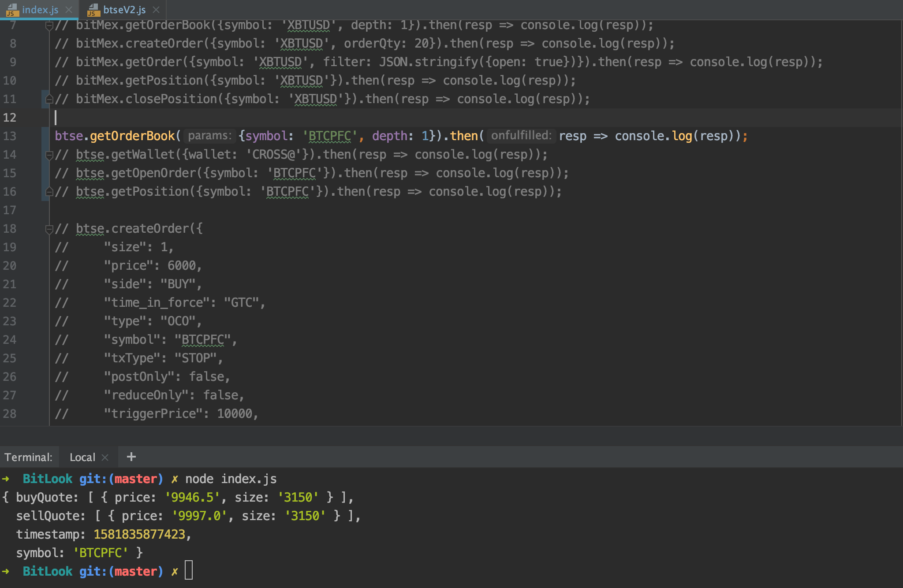The width and height of the screenshot is (903, 588).
Task: Close the index.js editor tab
Action: 68,10
